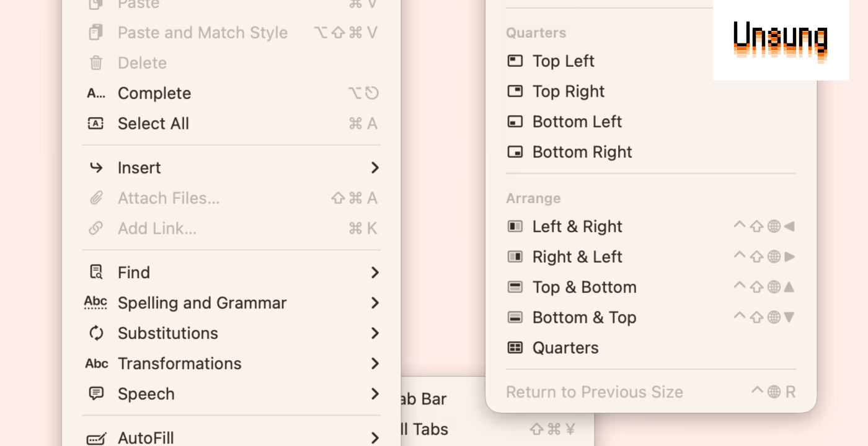Open the Substitutions submenu arrow

(x=374, y=333)
